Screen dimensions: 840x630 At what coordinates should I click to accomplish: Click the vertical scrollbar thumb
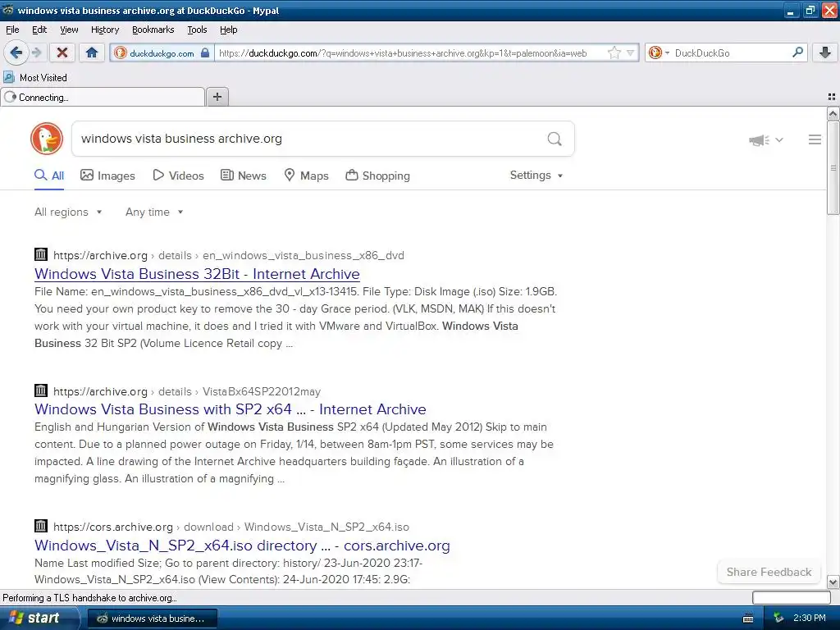tap(833, 167)
